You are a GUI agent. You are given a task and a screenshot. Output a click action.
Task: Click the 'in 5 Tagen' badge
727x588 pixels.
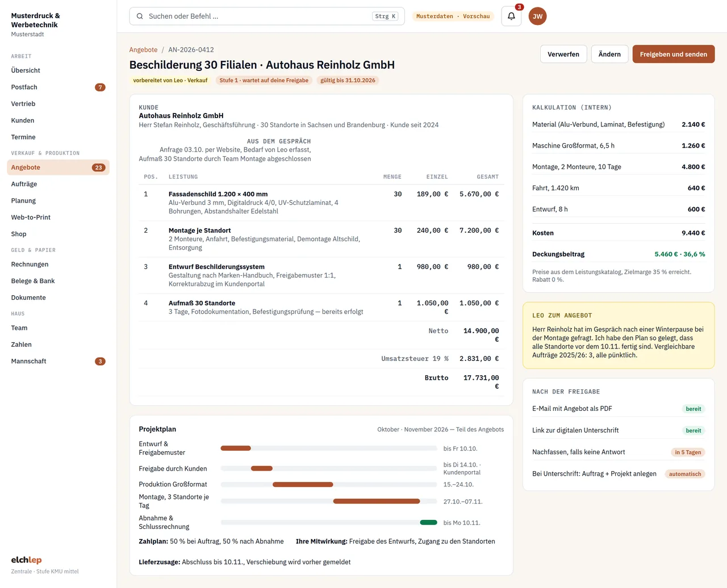(x=688, y=452)
